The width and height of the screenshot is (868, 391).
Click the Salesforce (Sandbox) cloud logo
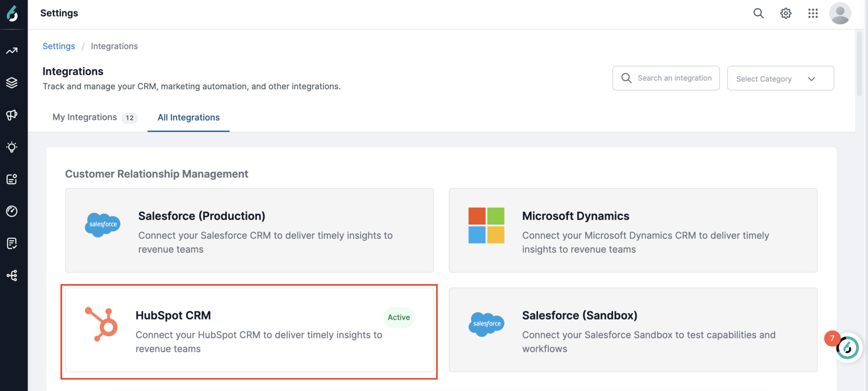[x=486, y=324]
